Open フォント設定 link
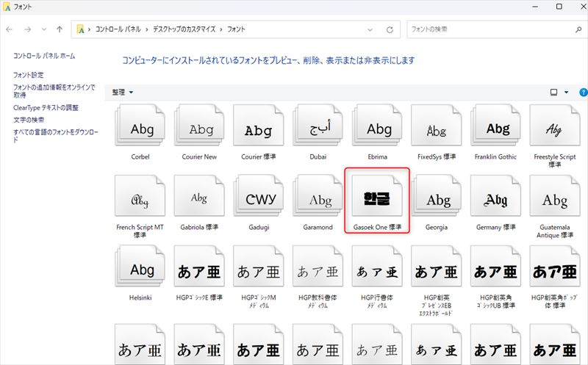The height and width of the screenshot is (365, 588). (29, 75)
